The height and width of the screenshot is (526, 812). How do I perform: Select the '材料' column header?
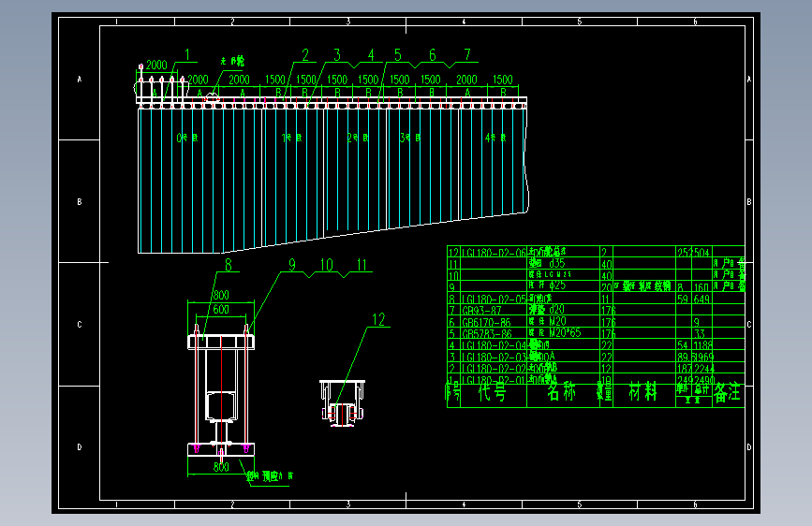coord(643,392)
